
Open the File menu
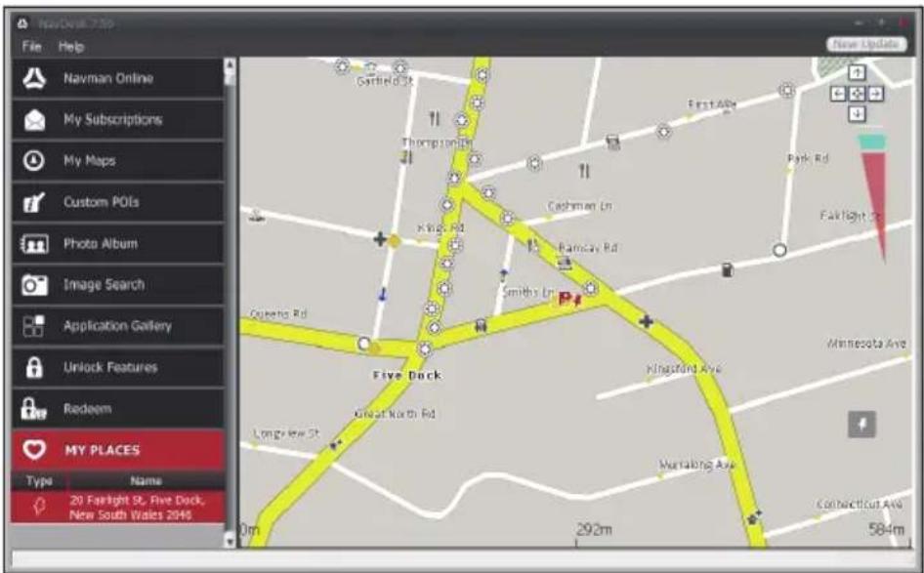point(31,47)
